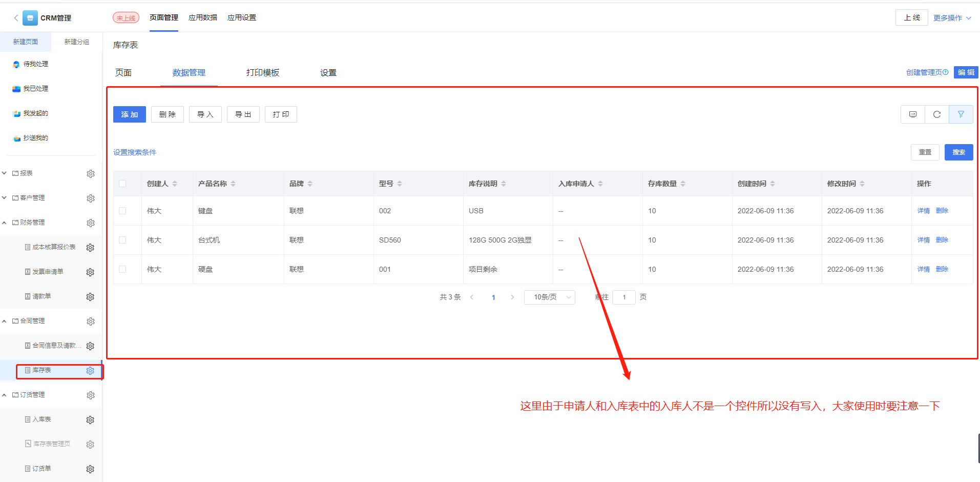Check the 键盘 row checkbox

[x=122, y=211]
